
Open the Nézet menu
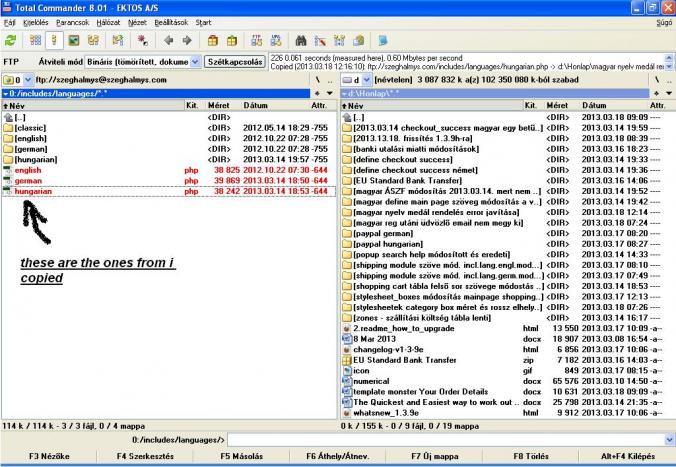point(137,22)
